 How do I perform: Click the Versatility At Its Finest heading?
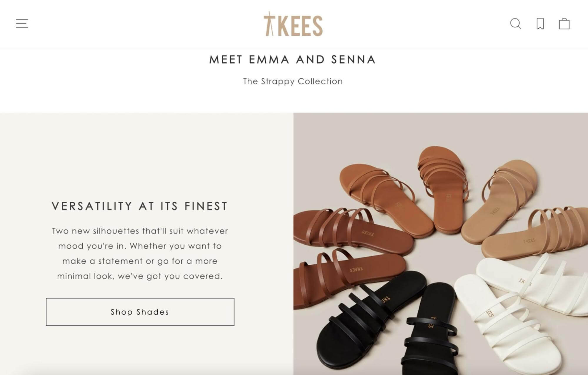pos(140,206)
